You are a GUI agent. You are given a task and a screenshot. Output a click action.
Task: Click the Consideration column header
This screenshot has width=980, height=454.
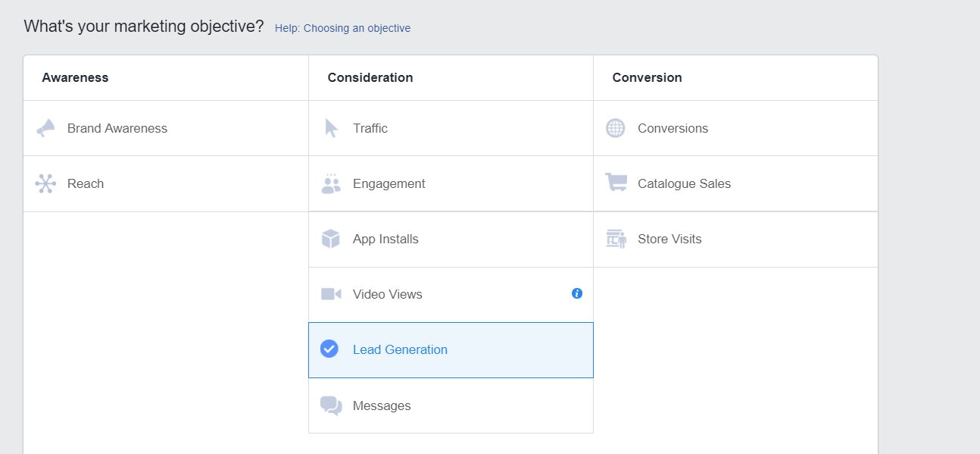(x=370, y=77)
